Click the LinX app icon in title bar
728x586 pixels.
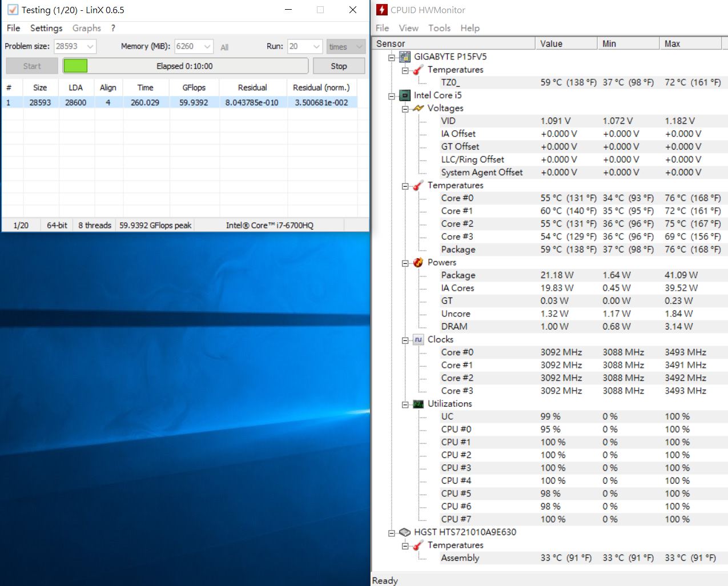click(13, 10)
